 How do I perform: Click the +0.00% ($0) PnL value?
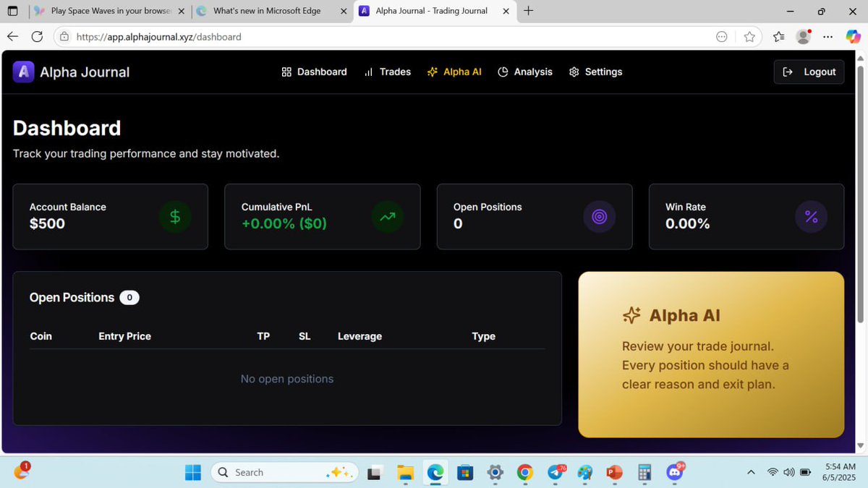click(x=284, y=224)
